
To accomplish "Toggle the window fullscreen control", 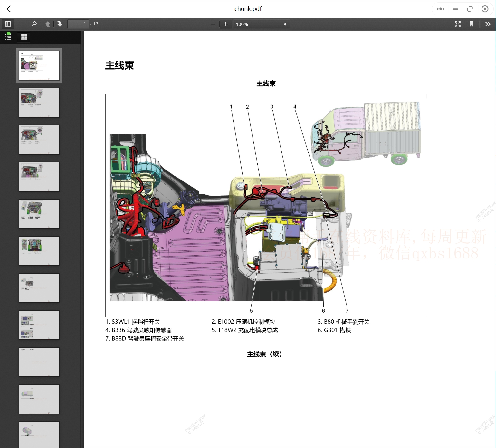I will [470, 9].
